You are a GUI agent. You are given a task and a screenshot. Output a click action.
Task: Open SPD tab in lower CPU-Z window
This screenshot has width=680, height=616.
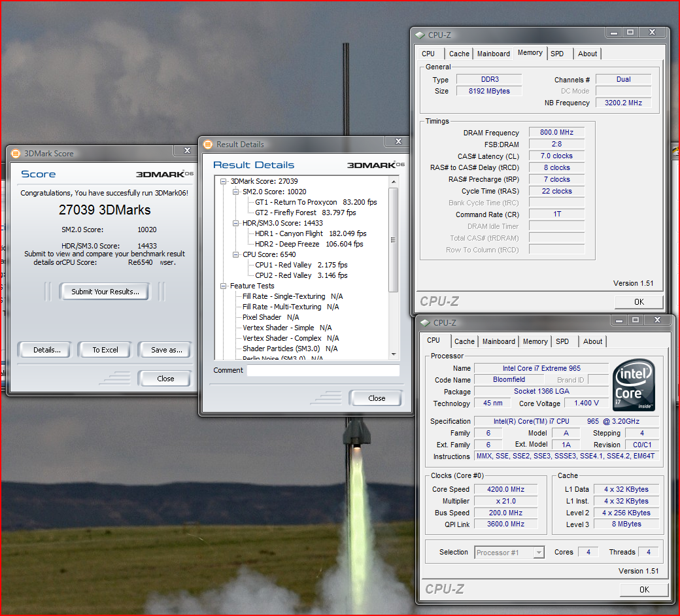point(562,341)
